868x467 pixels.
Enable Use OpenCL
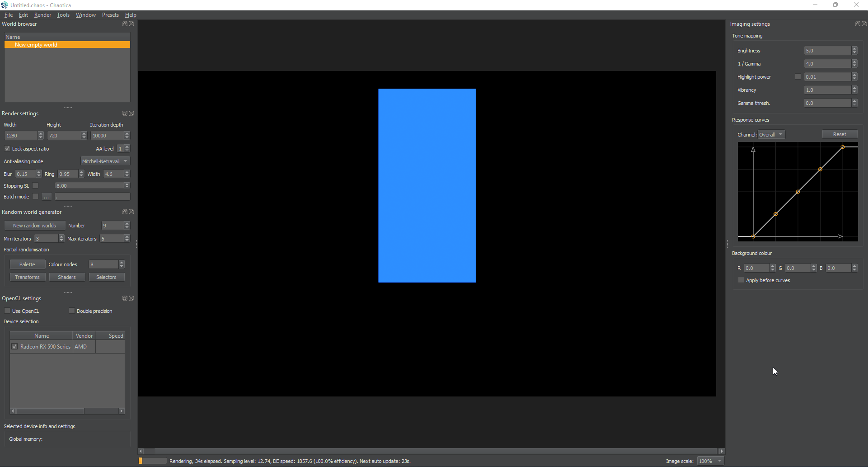(x=7, y=311)
